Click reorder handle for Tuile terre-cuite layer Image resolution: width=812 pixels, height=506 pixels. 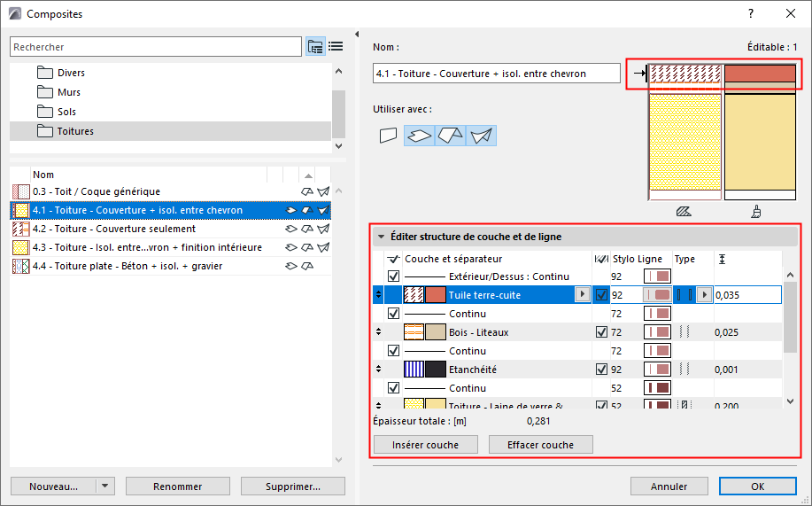(x=379, y=294)
